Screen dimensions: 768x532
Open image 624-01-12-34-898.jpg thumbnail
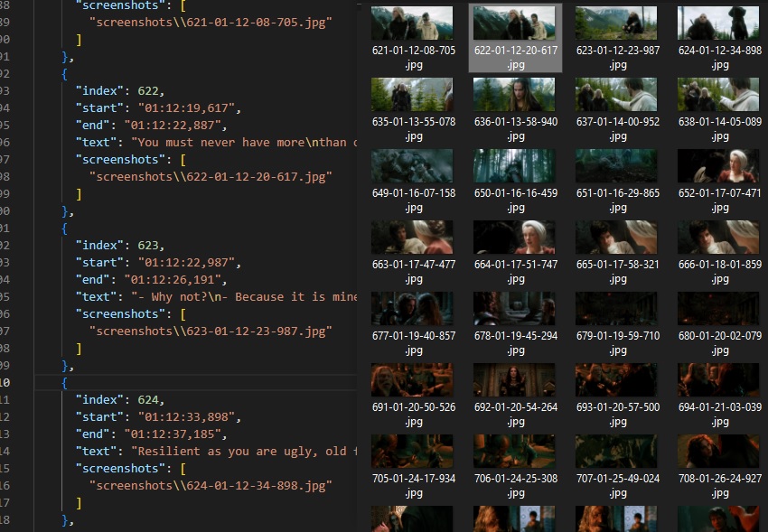718,23
